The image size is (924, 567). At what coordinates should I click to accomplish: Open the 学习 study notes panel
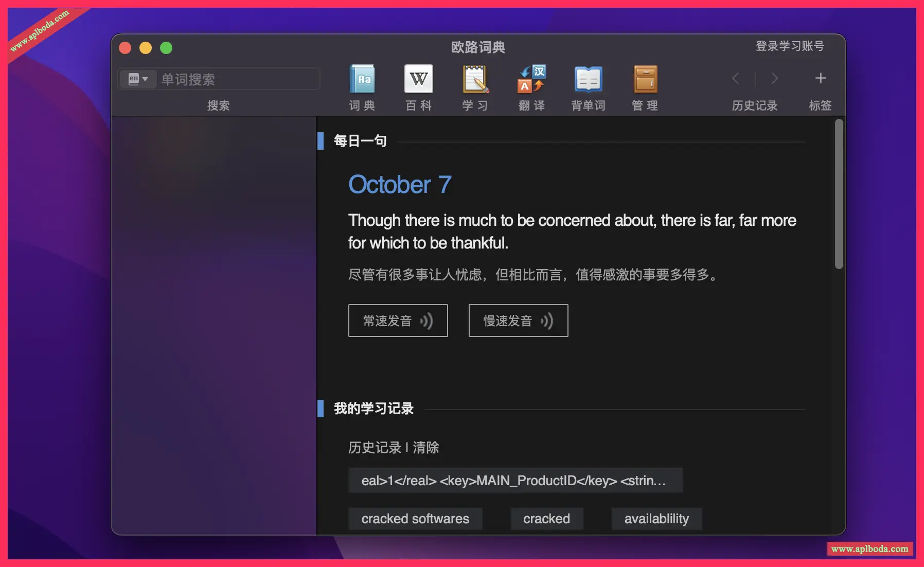475,86
